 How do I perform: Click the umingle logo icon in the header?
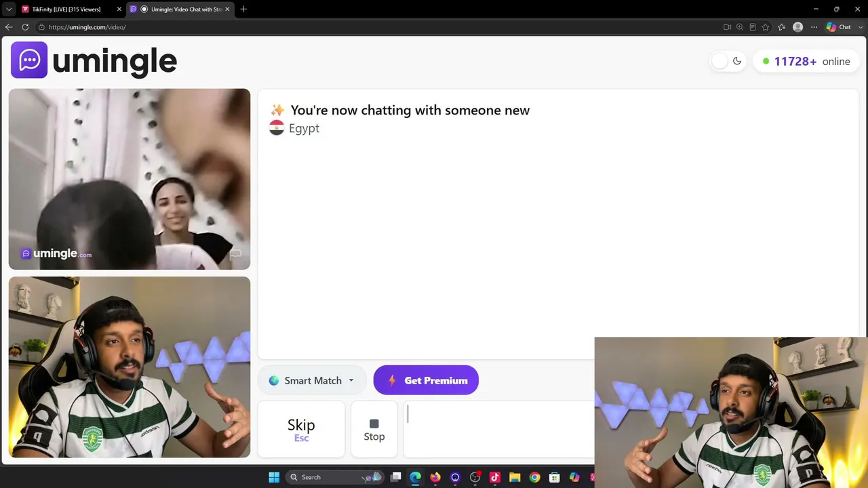[x=29, y=60]
